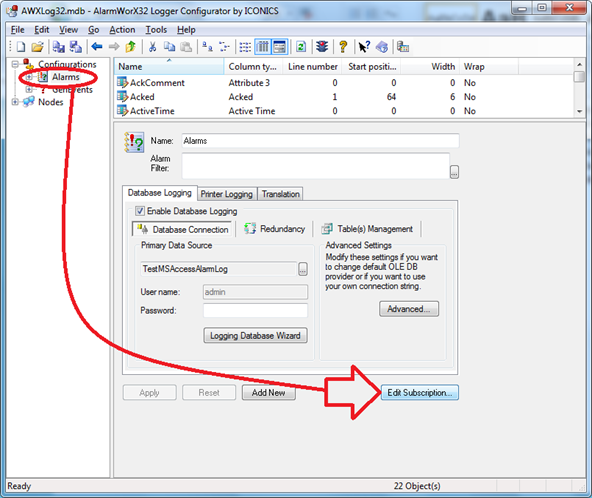Activate the What's This help pointer
The height and width of the screenshot is (498, 592).
pyautogui.click(x=364, y=47)
